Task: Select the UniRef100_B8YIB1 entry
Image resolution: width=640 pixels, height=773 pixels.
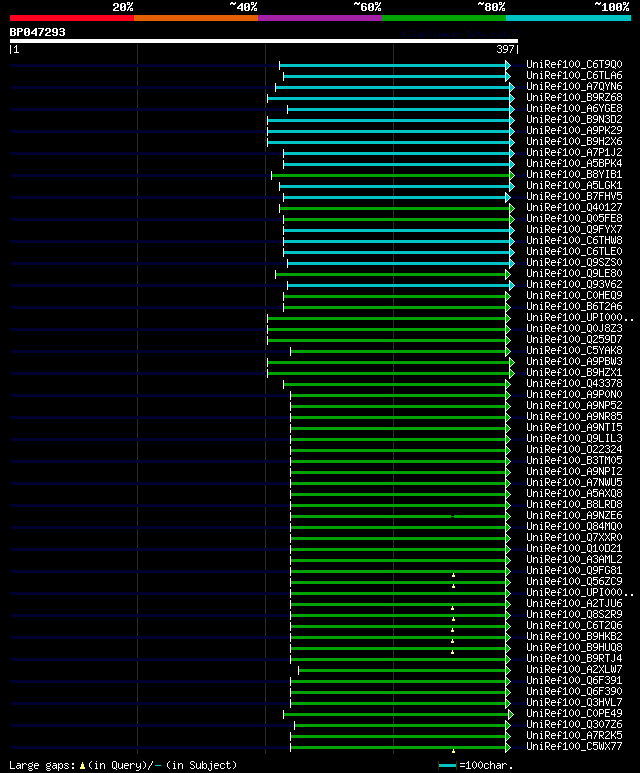Action: click(x=574, y=175)
